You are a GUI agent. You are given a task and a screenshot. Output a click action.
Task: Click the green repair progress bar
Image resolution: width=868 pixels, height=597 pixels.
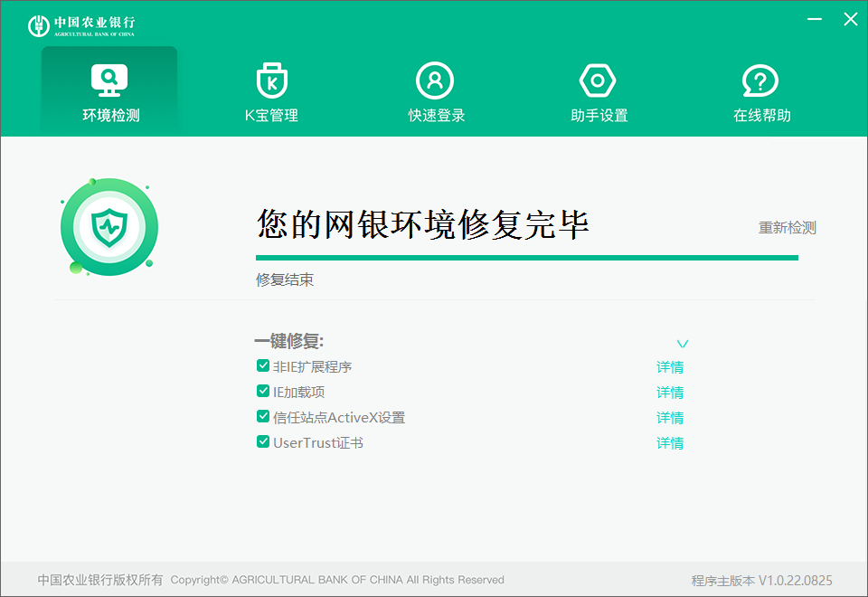pos(526,258)
